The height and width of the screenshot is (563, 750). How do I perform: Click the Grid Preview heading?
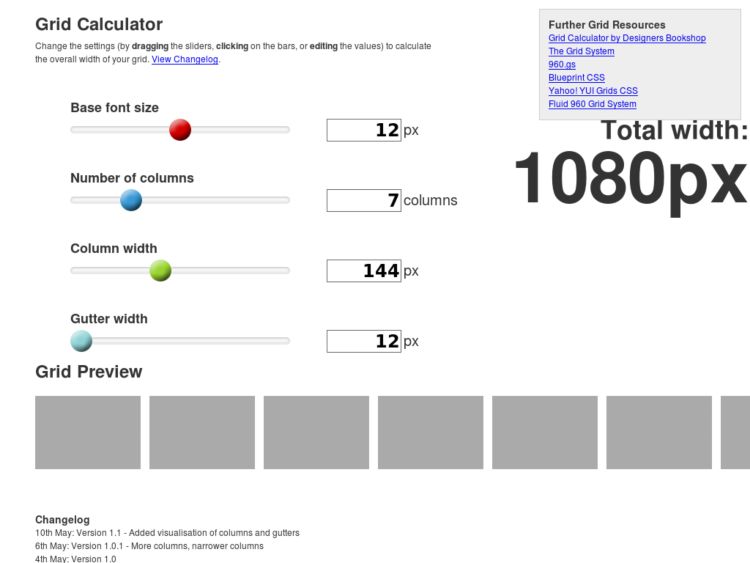point(88,372)
